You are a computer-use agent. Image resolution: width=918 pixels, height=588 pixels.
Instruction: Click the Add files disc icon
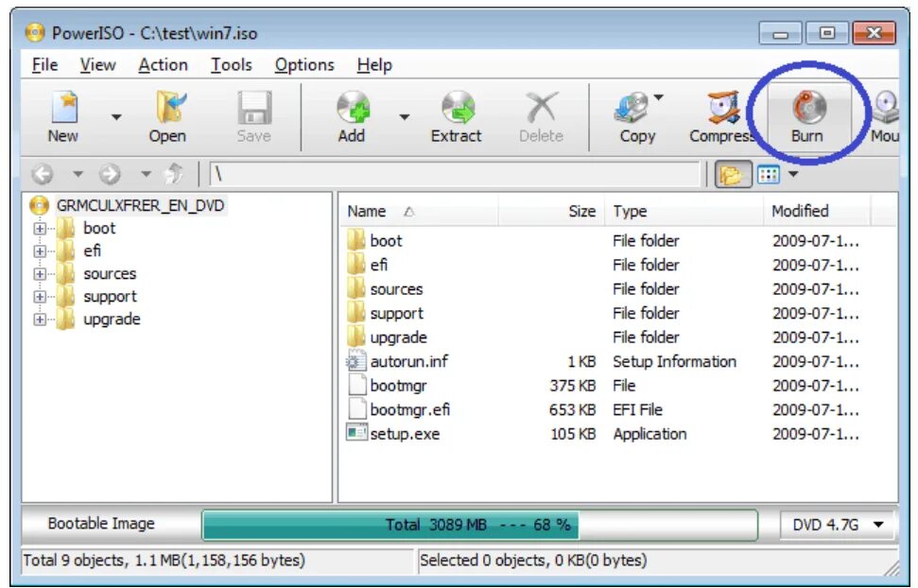click(353, 108)
